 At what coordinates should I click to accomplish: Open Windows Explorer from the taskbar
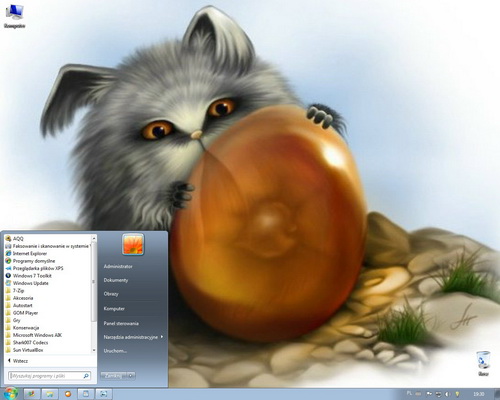pos(50,394)
